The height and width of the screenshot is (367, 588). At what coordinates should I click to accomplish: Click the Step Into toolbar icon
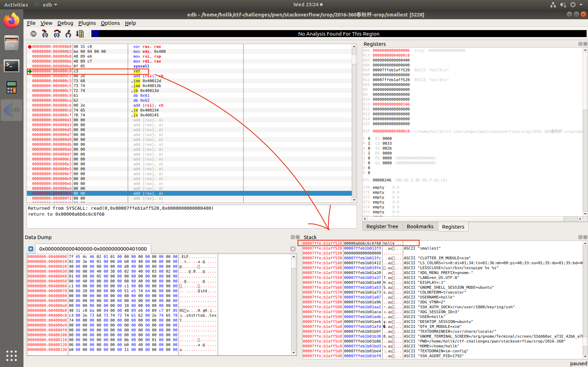(x=45, y=34)
